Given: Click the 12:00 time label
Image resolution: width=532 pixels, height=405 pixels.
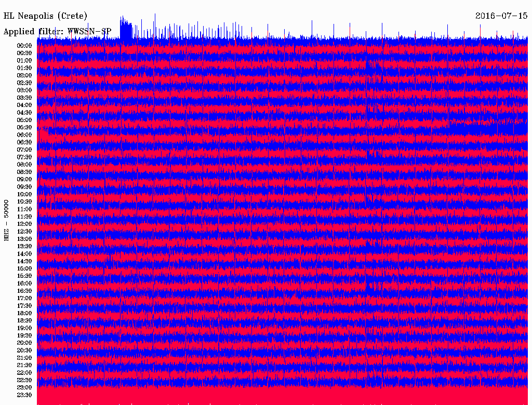Looking at the screenshot, I should (x=24, y=224).
